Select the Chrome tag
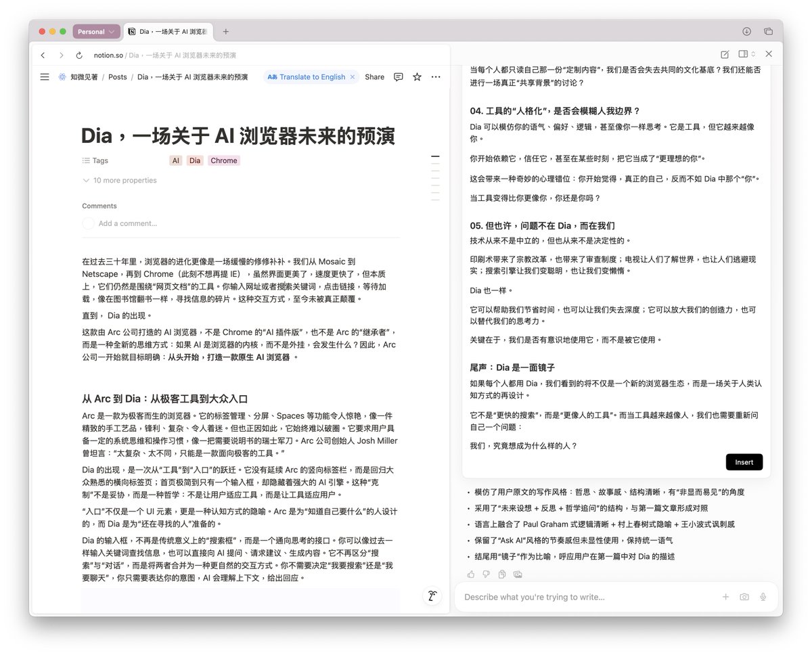The height and width of the screenshot is (655, 812). [223, 161]
